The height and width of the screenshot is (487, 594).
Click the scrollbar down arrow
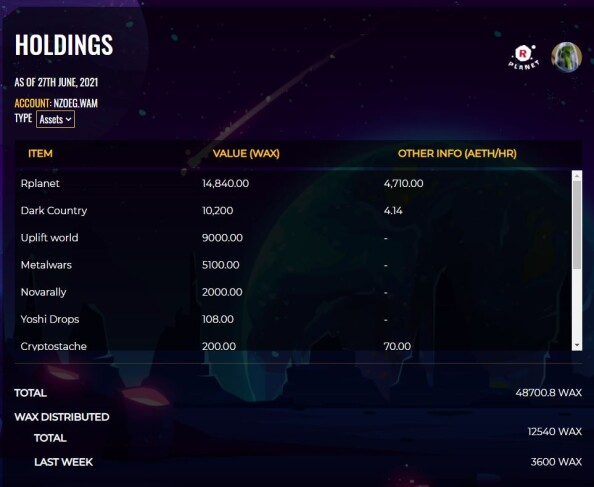(x=577, y=345)
